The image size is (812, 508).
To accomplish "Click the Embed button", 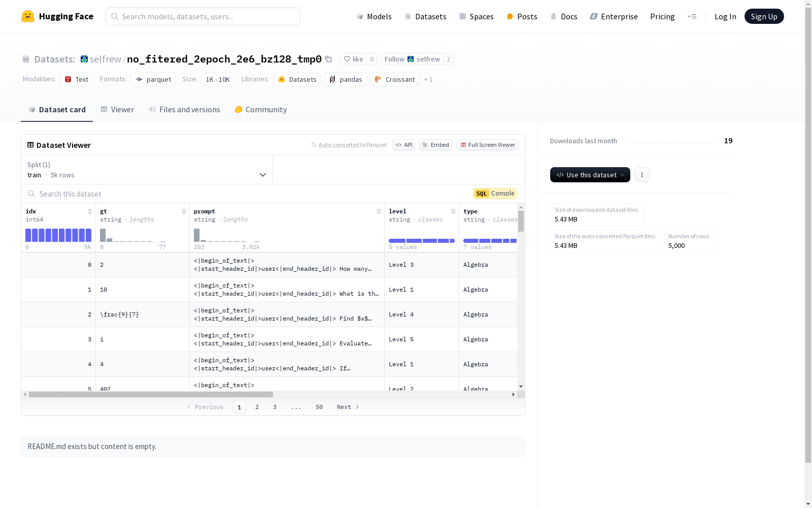I will pos(435,145).
